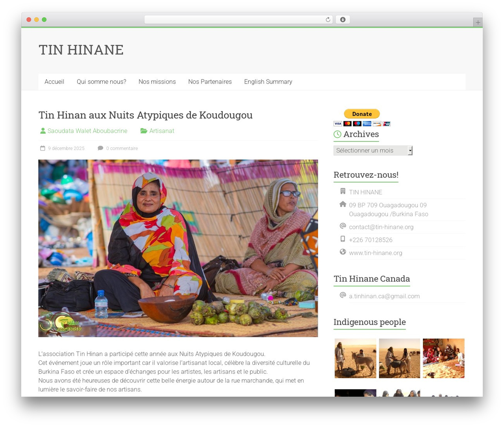This screenshot has width=504, height=427.
Task: Open the Artisanat category link
Action: 162,131
